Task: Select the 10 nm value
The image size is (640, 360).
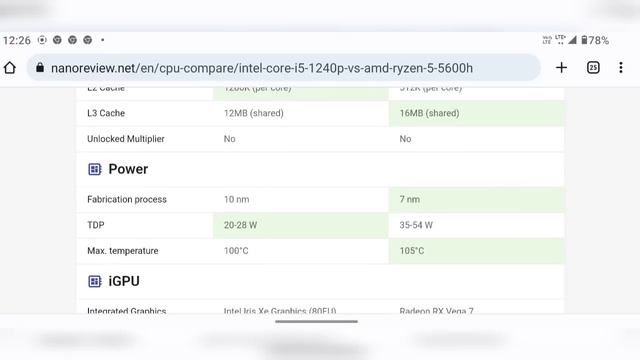Action: point(236,200)
